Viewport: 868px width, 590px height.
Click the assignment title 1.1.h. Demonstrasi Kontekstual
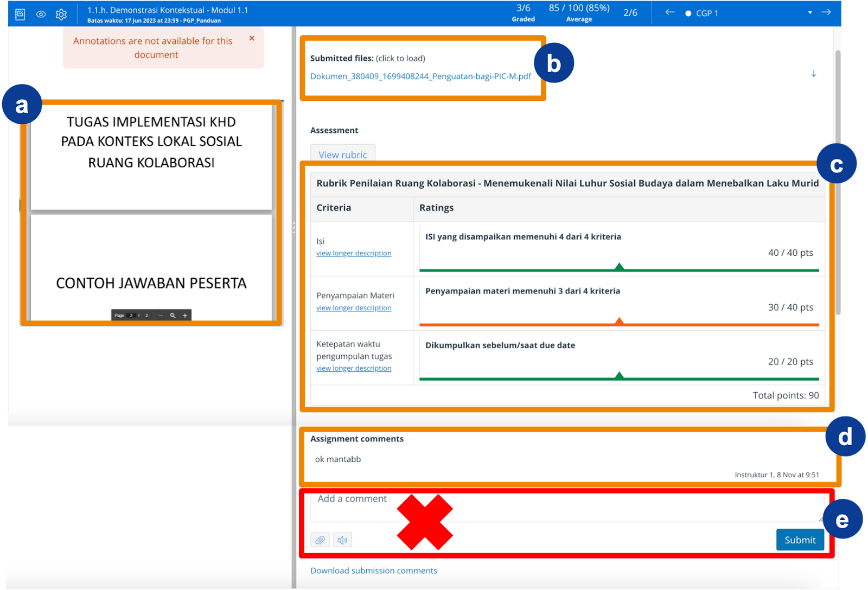tap(168, 10)
